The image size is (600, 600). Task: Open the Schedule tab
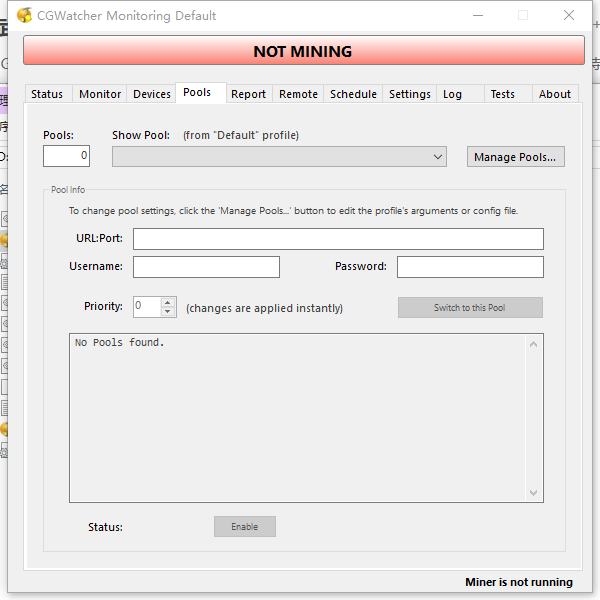click(353, 94)
